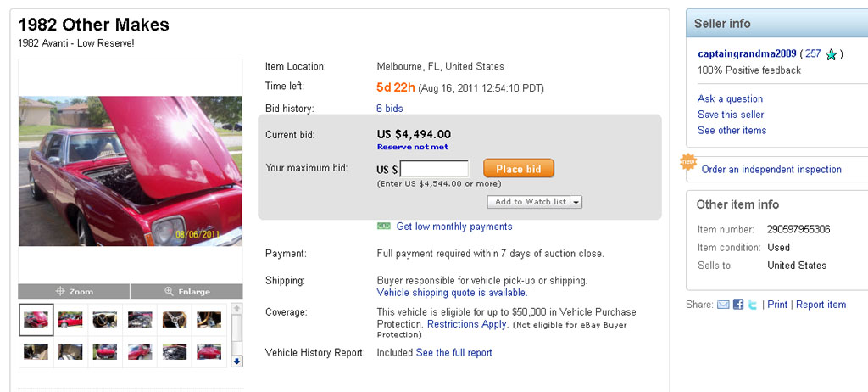Image resolution: width=868 pixels, height=392 pixels.
Task: Click green low monthly payments icon
Action: pyautogui.click(x=383, y=227)
